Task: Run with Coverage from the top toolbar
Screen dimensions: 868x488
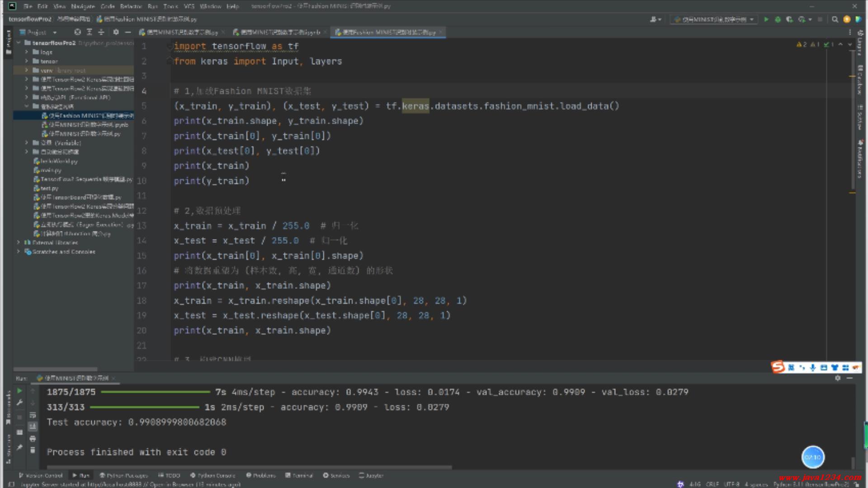Action: [789, 19]
